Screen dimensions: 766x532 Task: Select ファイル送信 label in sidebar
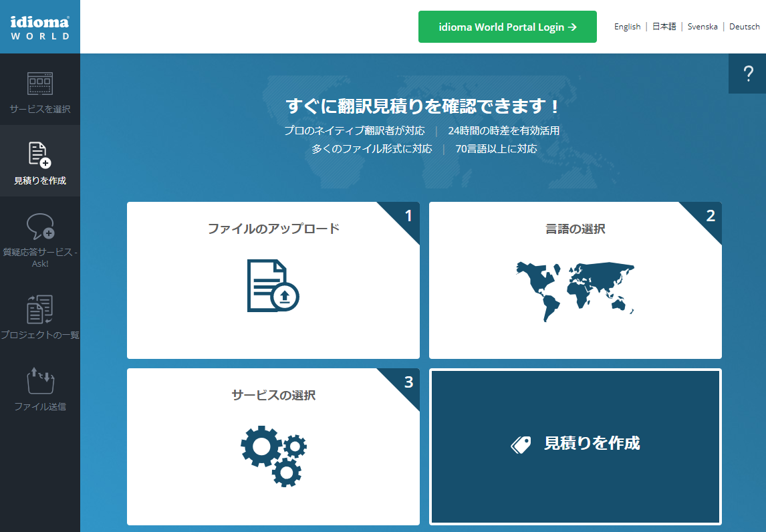coord(40,406)
